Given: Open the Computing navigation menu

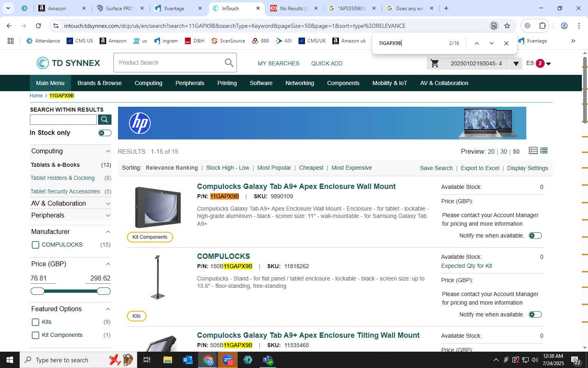Looking at the screenshot, I should (x=148, y=83).
